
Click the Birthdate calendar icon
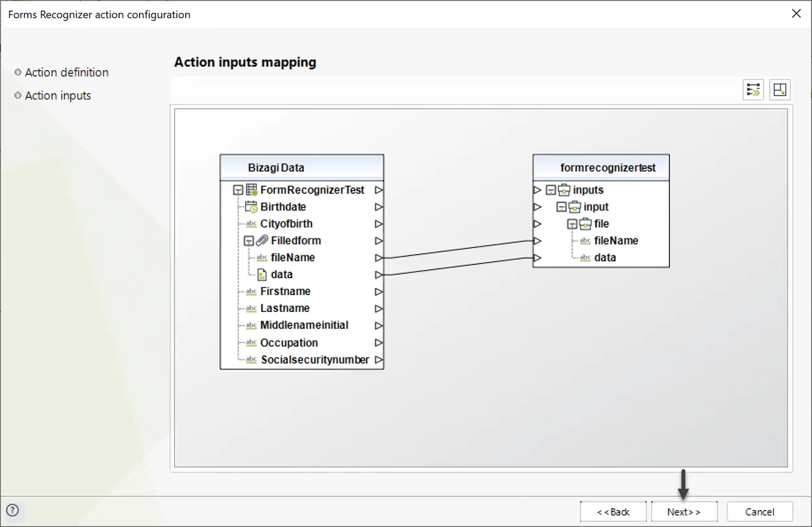tap(251, 207)
